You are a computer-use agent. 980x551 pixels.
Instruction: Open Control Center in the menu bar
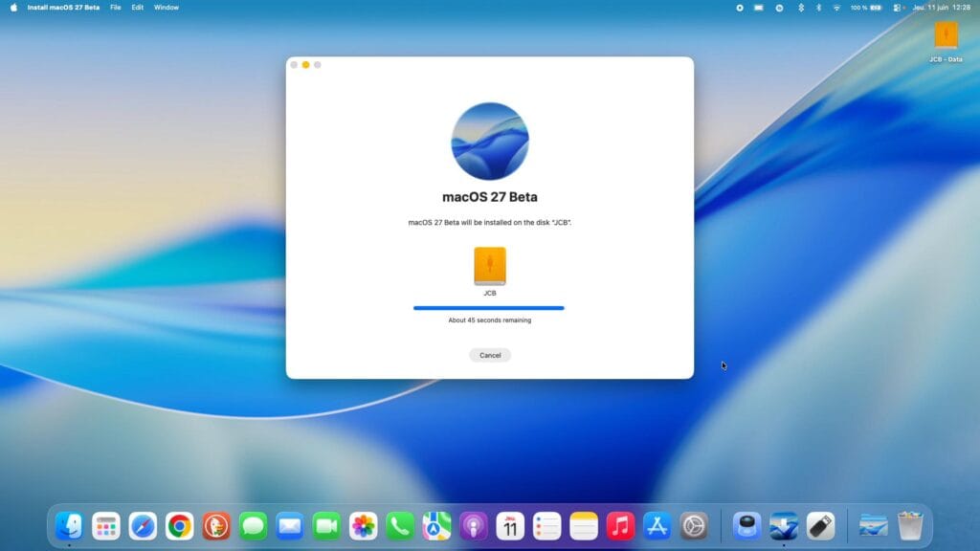(x=898, y=8)
